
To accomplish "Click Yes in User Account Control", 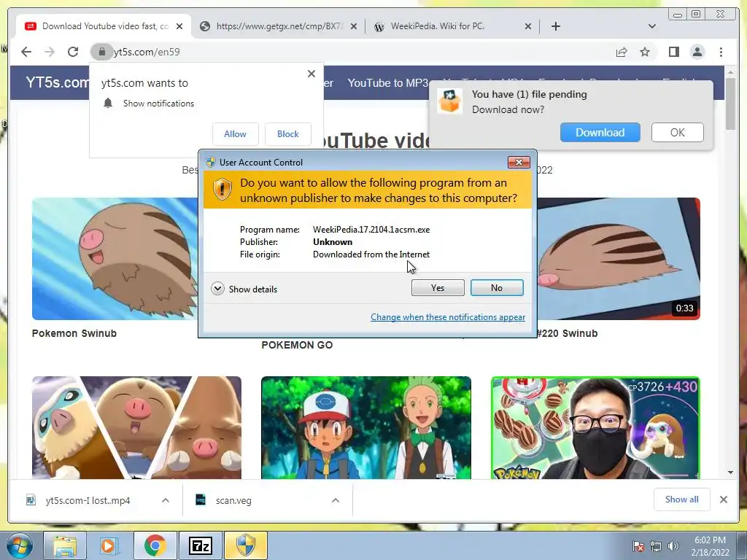I will pyautogui.click(x=438, y=287).
